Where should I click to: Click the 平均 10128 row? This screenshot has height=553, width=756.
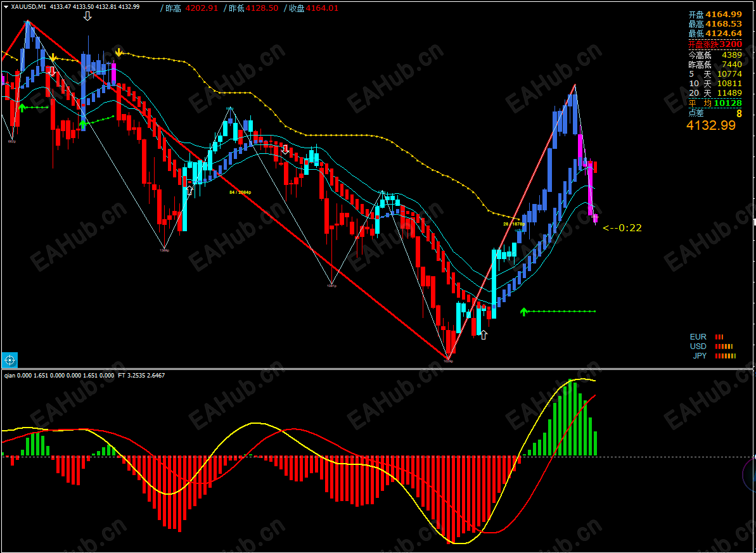(715, 103)
